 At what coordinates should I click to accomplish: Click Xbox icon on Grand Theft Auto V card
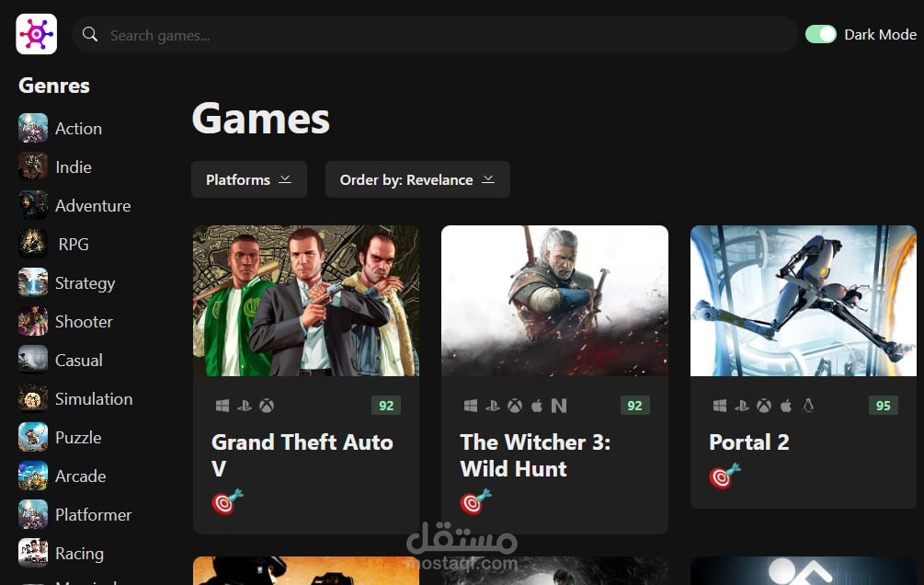[267, 406]
